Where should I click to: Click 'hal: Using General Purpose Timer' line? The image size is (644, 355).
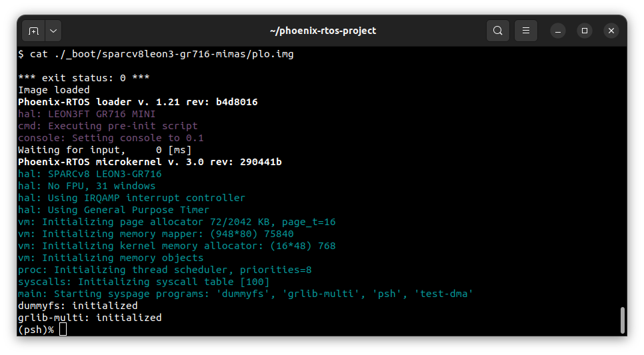[114, 210]
